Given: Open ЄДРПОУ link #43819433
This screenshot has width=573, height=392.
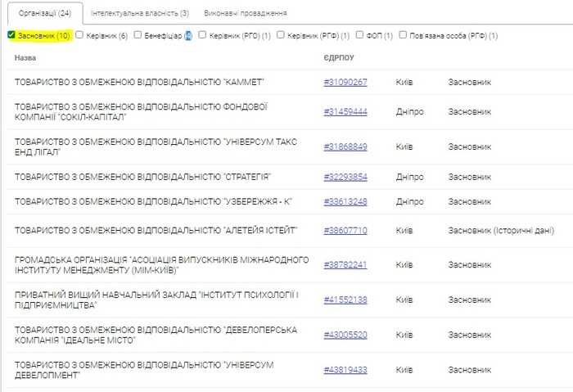Looking at the screenshot, I should pos(345,370).
